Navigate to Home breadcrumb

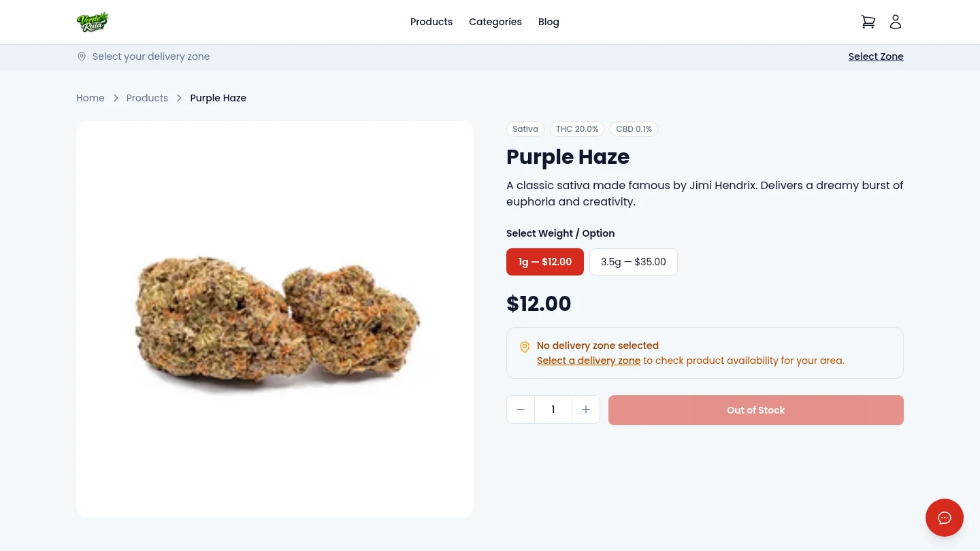coord(90,98)
